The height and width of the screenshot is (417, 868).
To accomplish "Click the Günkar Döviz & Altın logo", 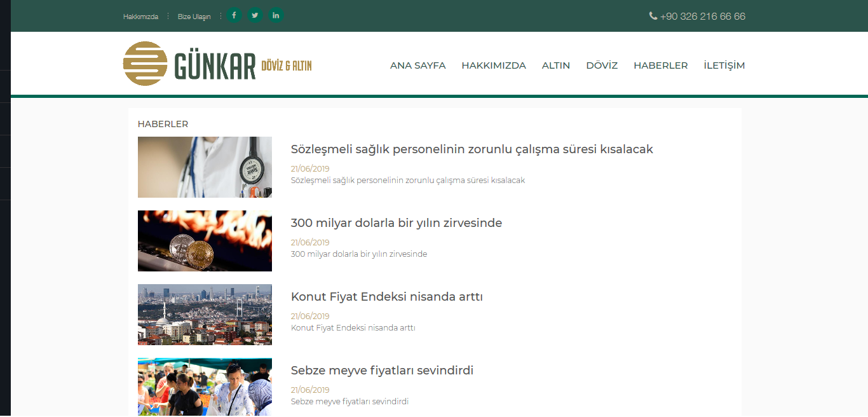I will point(217,64).
